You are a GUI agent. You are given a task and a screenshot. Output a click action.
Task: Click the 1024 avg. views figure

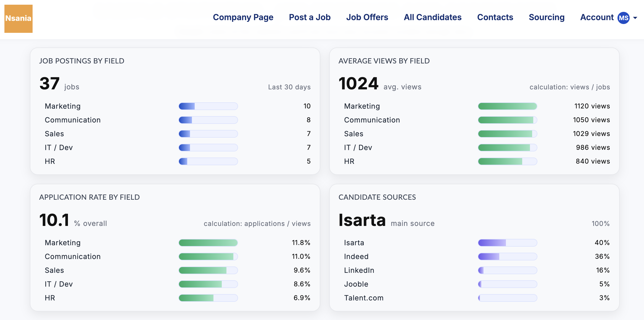(358, 84)
